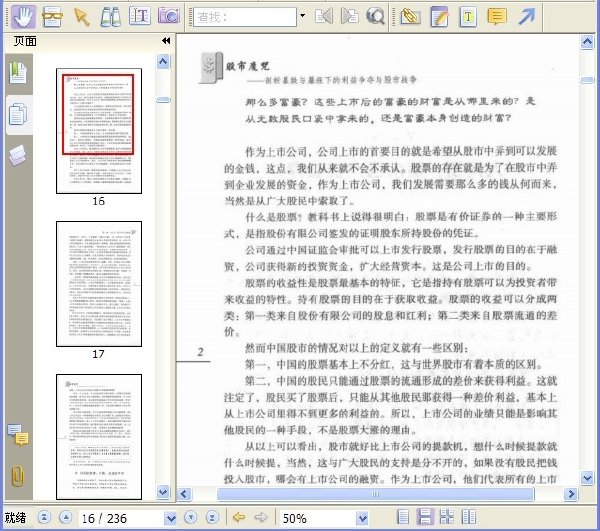Image resolution: width=600 pixels, height=531 pixels.
Task: Click horizontal scrollbar left arrow
Action: coord(184,494)
